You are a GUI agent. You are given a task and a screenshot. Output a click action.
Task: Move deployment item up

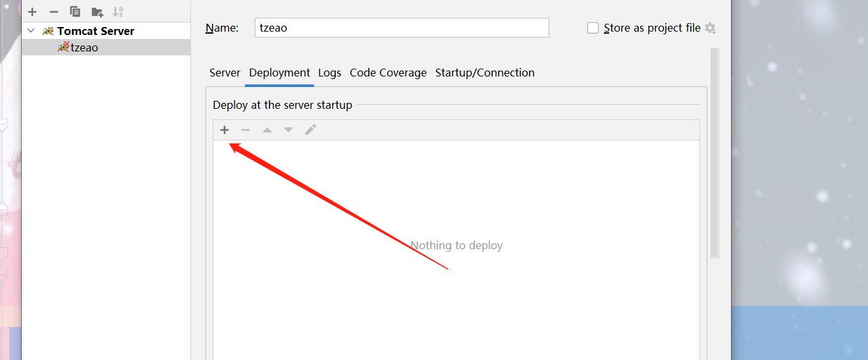click(x=267, y=130)
